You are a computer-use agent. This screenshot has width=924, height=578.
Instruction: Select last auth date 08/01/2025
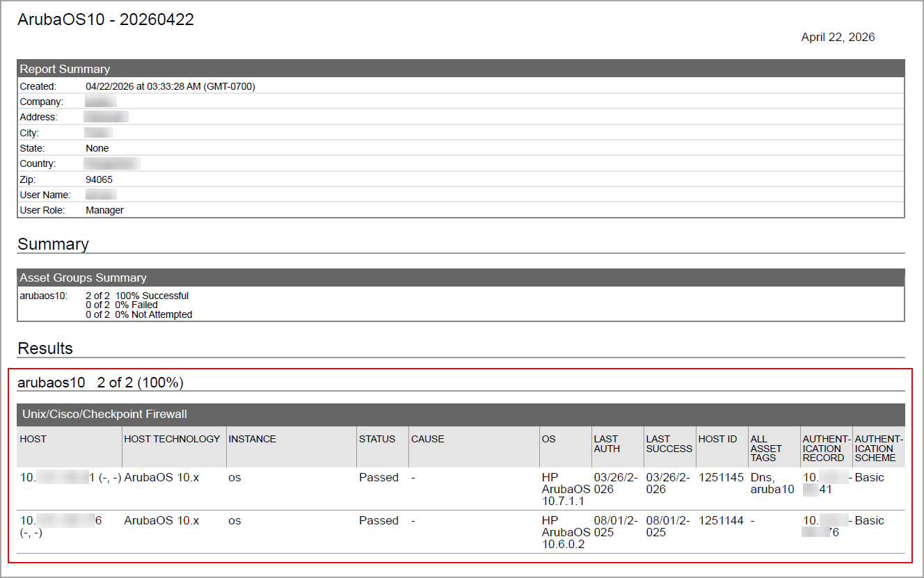[616, 527]
